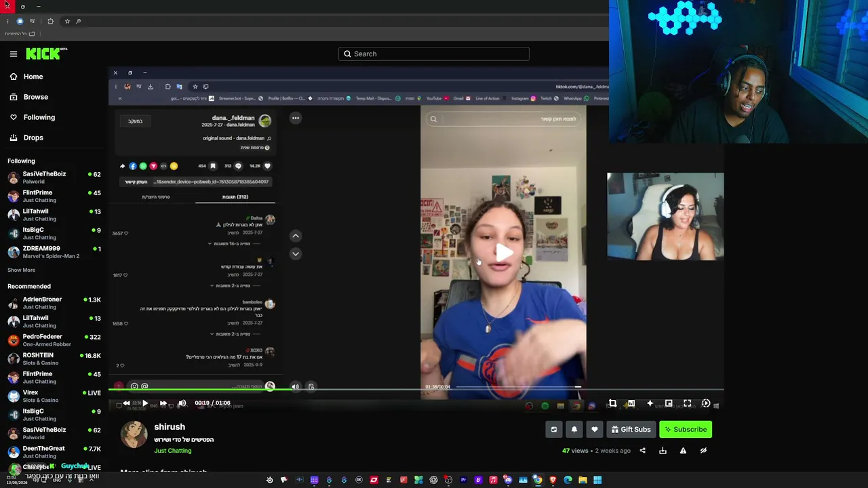868x488 pixels.
Task: Click the sparkle icon in player controls
Action: pos(650,403)
